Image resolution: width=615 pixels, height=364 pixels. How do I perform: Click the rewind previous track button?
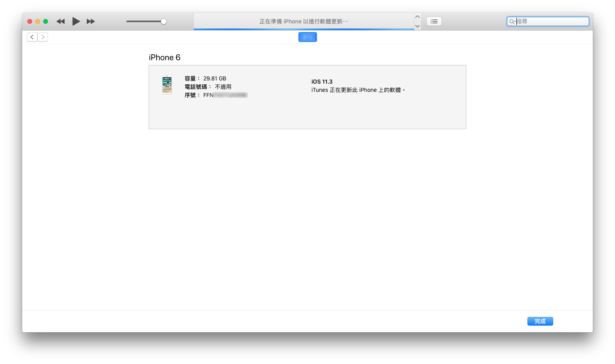tap(60, 21)
